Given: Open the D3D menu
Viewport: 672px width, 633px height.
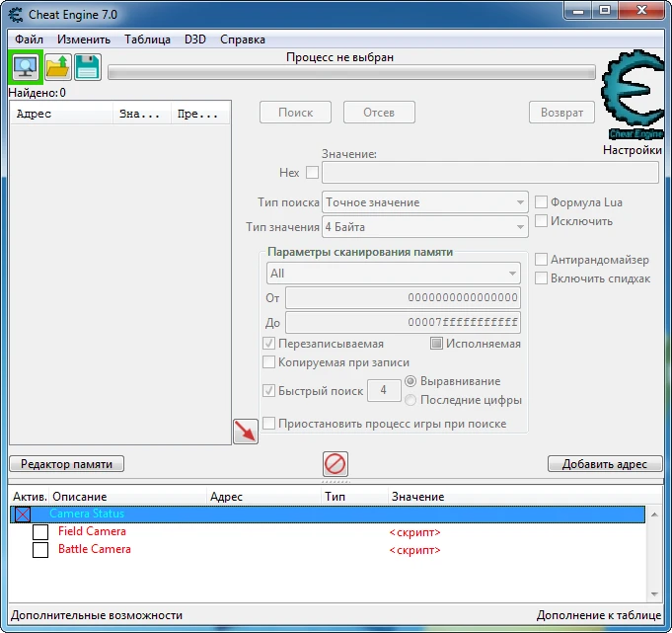Looking at the screenshot, I should [195, 40].
